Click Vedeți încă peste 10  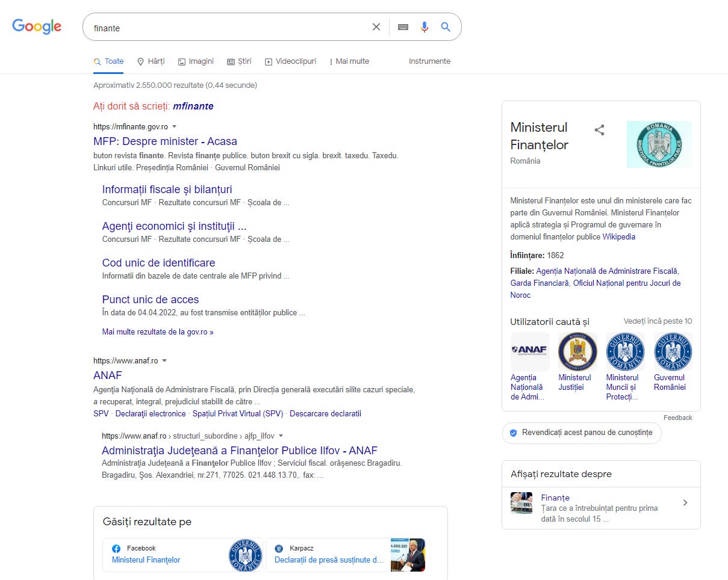click(x=658, y=321)
